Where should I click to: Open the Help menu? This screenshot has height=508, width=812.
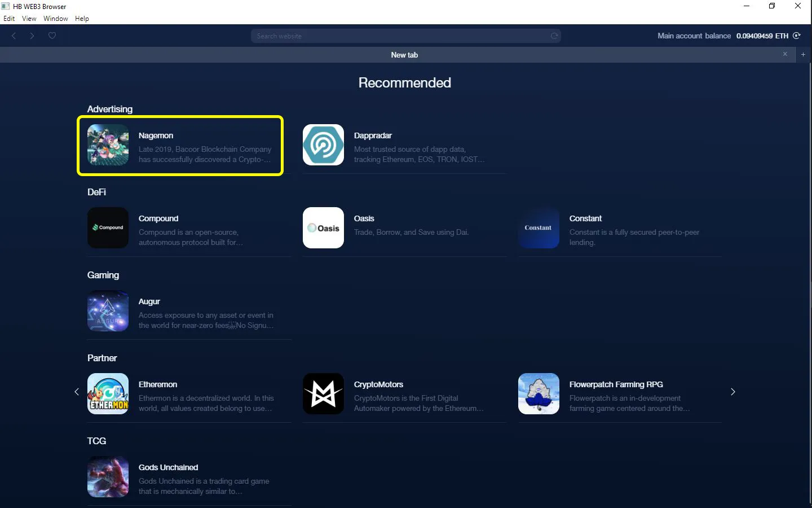click(82, 18)
